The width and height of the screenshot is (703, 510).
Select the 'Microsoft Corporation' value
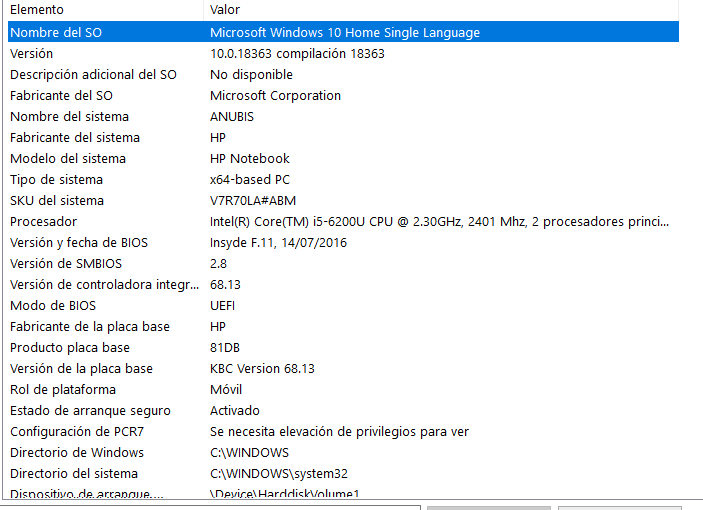point(275,95)
